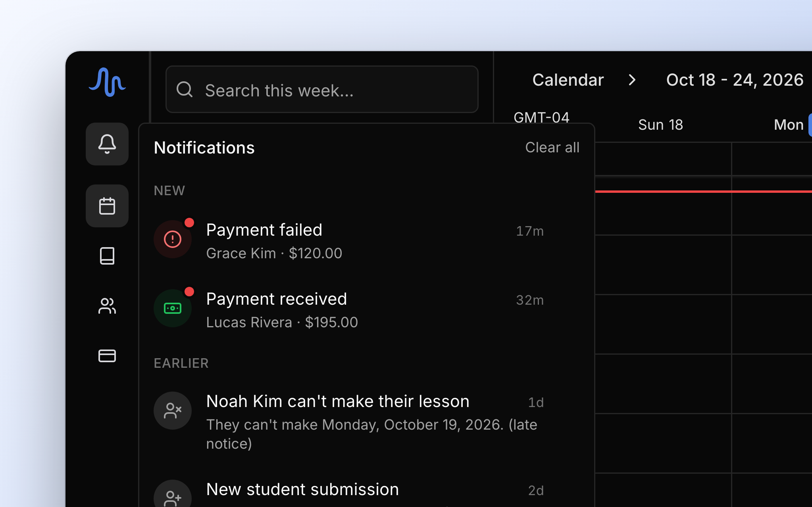Select the Sun 18 column header
The width and height of the screenshot is (812, 507).
[x=660, y=125]
